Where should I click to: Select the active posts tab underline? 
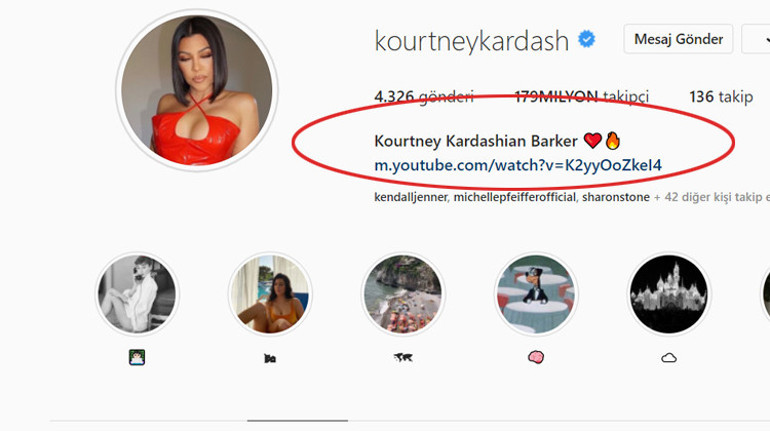[x=298, y=421]
